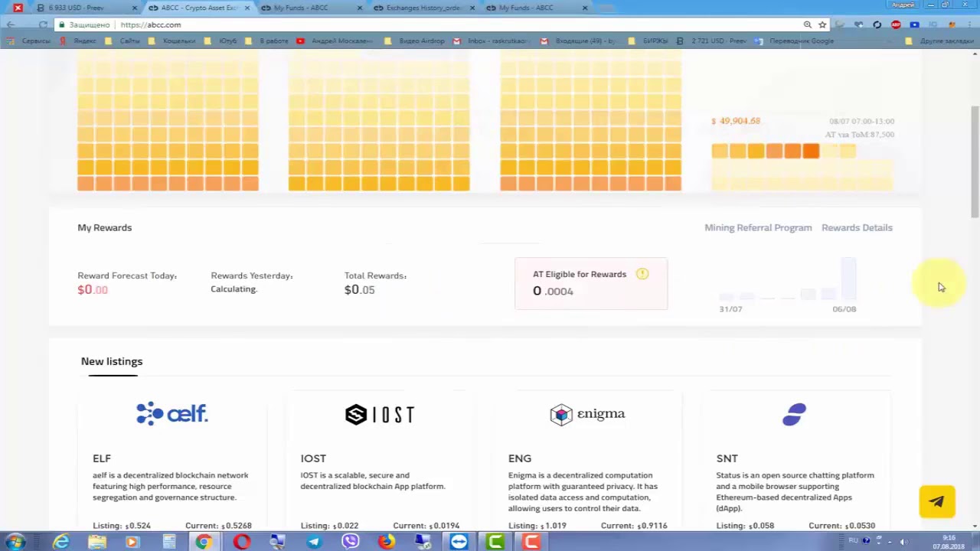Viewport: 980px width, 551px height.
Task: Open the Rewards Details link
Action: (857, 227)
